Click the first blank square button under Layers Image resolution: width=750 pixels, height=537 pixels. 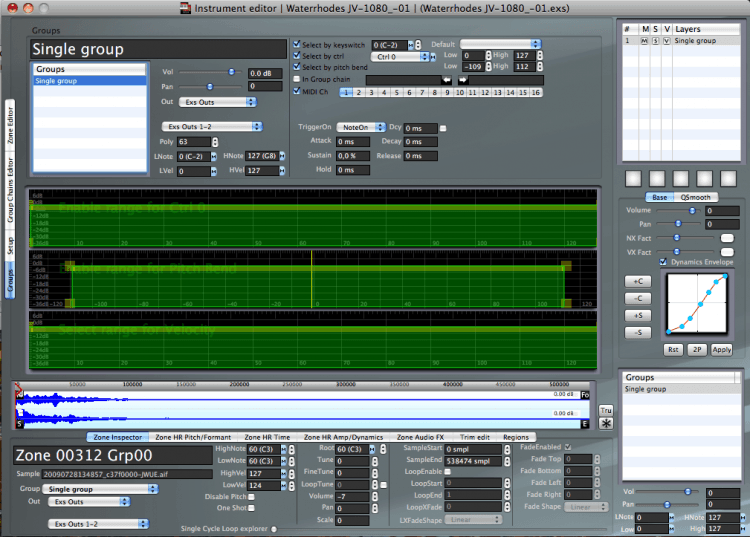(633, 178)
